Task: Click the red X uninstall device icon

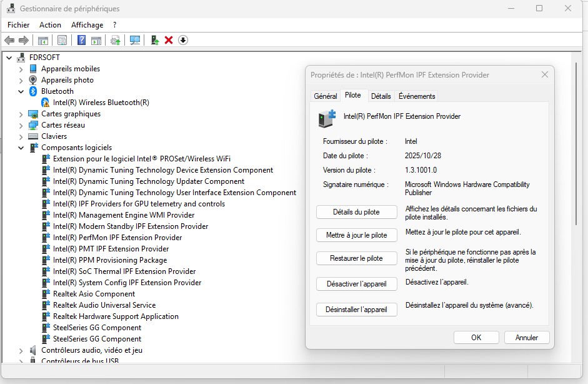Action: point(169,40)
